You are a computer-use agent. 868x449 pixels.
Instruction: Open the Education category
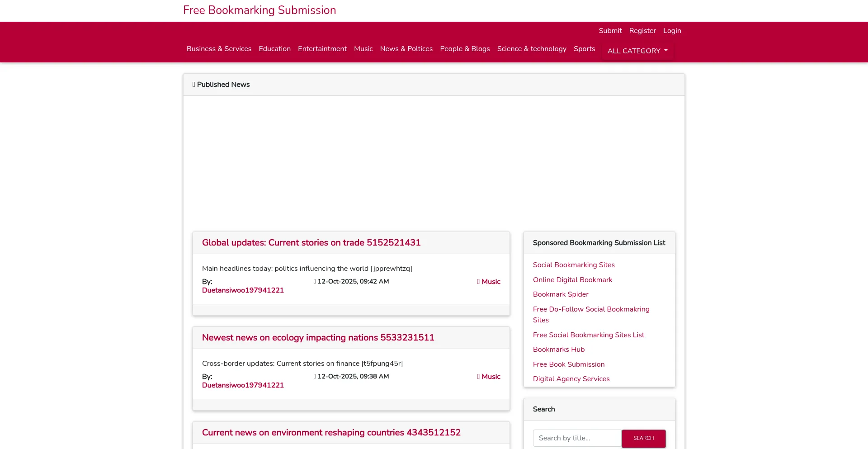click(x=274, y=49)
